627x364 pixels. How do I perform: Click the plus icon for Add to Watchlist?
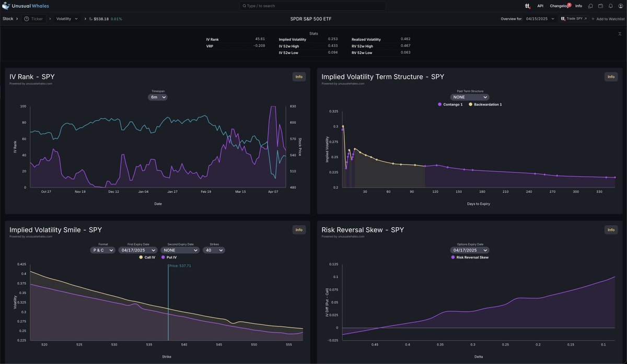[593, 19]
